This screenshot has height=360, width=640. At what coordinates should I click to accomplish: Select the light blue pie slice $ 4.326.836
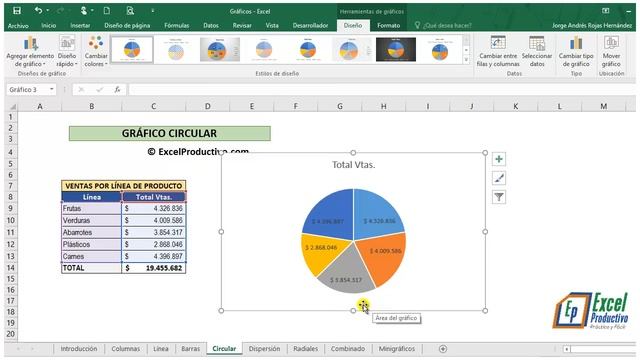pos(378,214)
